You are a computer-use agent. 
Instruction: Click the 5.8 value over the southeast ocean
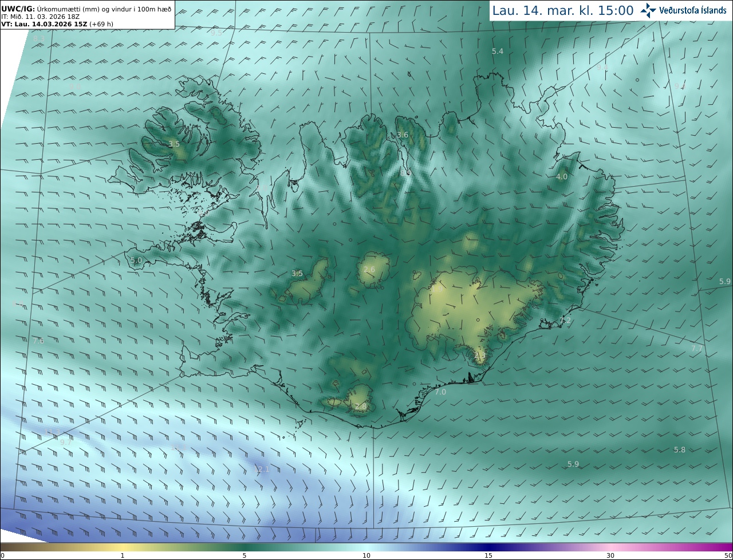679,449
